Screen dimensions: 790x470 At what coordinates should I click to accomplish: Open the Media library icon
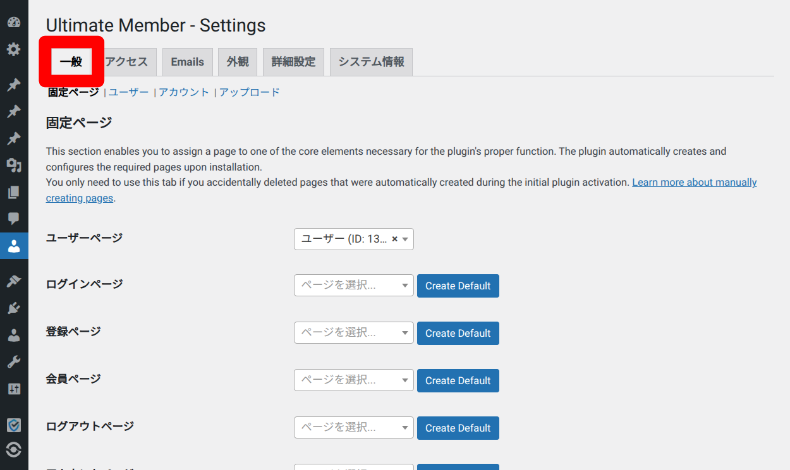[x=14, y=165]
